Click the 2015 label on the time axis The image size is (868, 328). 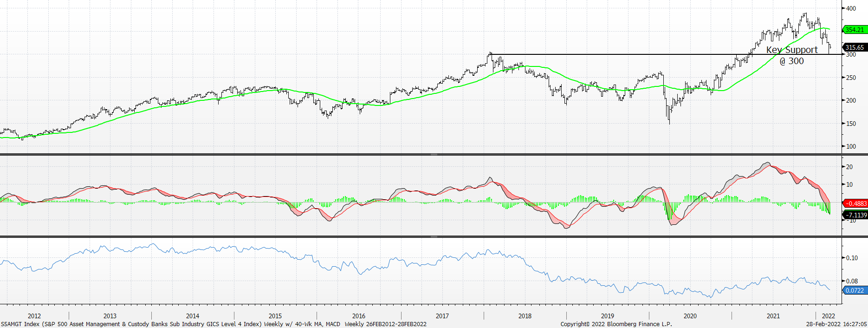coord(275,316)
